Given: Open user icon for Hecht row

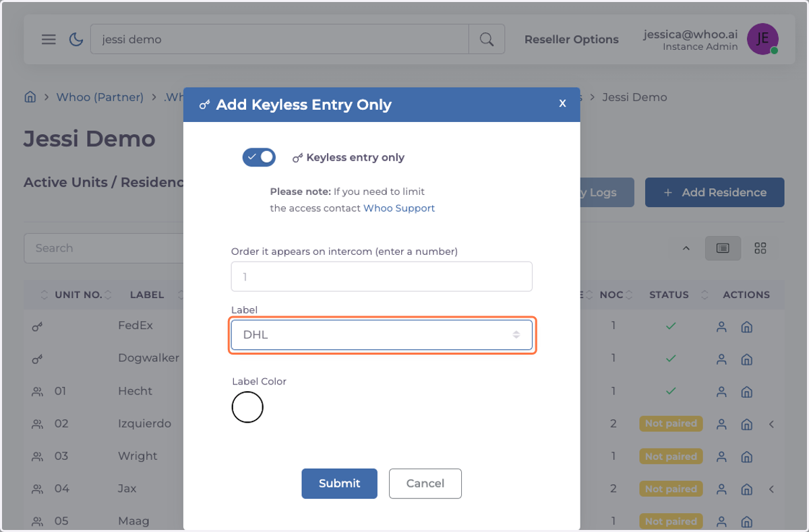Looking at the screenshot, I should (721, 392).
